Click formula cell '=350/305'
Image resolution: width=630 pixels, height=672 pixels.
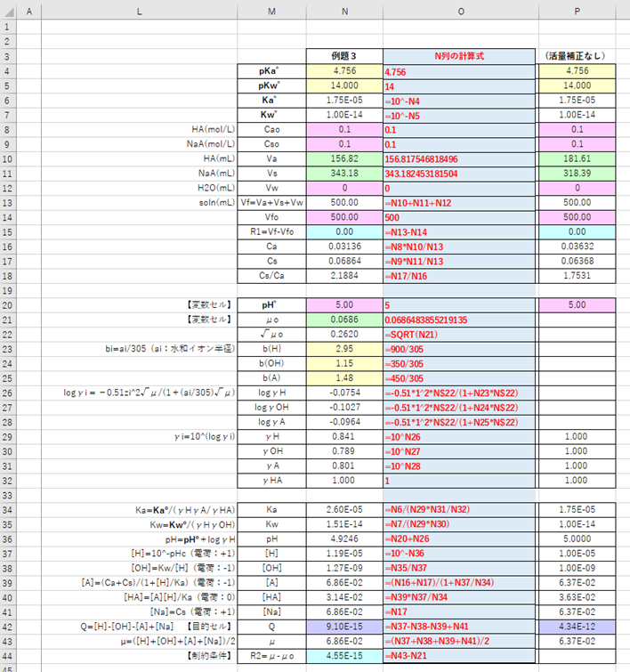[459, 364]
